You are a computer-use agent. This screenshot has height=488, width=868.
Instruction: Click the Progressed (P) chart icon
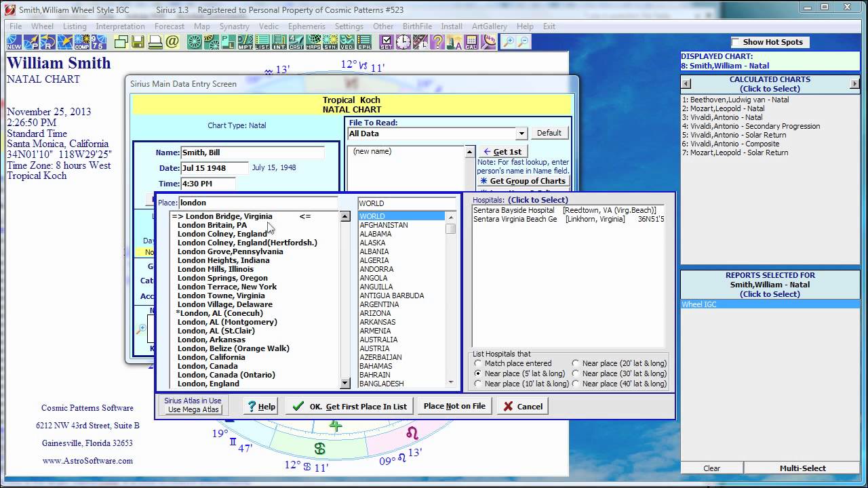(31, 42)
